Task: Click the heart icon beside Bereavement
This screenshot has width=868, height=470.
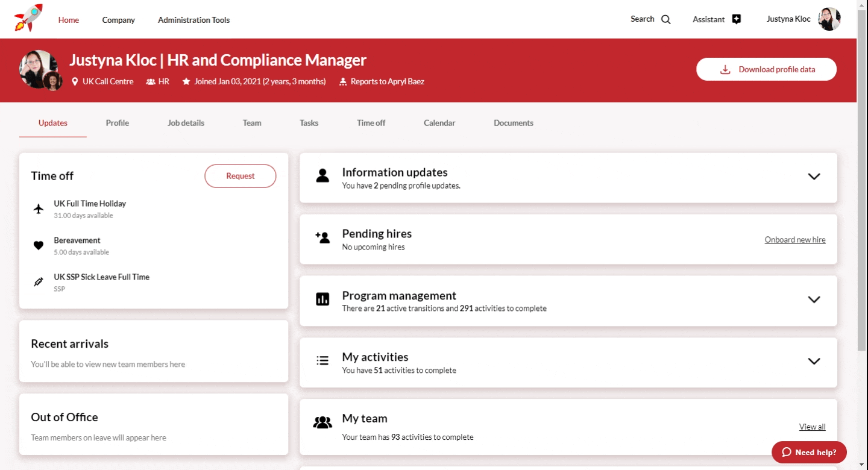Action: click(x=39, y=245)
